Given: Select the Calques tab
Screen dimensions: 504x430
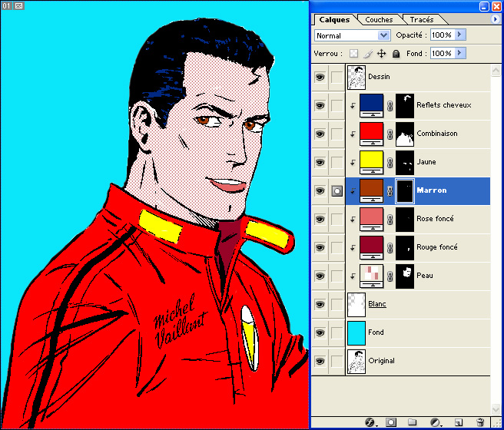Looking at the screenshot, I should pos(334,20).
